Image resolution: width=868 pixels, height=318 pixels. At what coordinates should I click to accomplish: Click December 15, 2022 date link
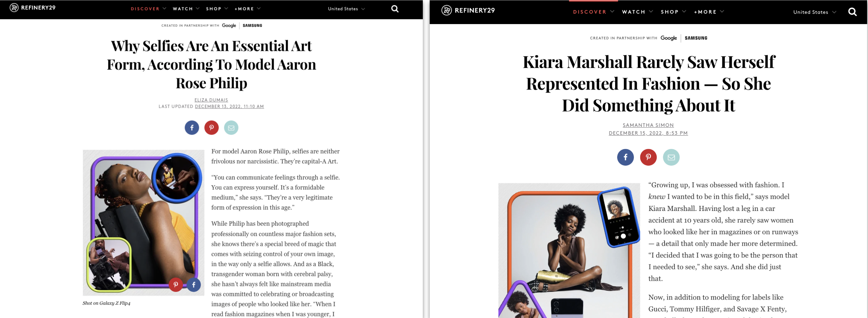tap(648, 133)
